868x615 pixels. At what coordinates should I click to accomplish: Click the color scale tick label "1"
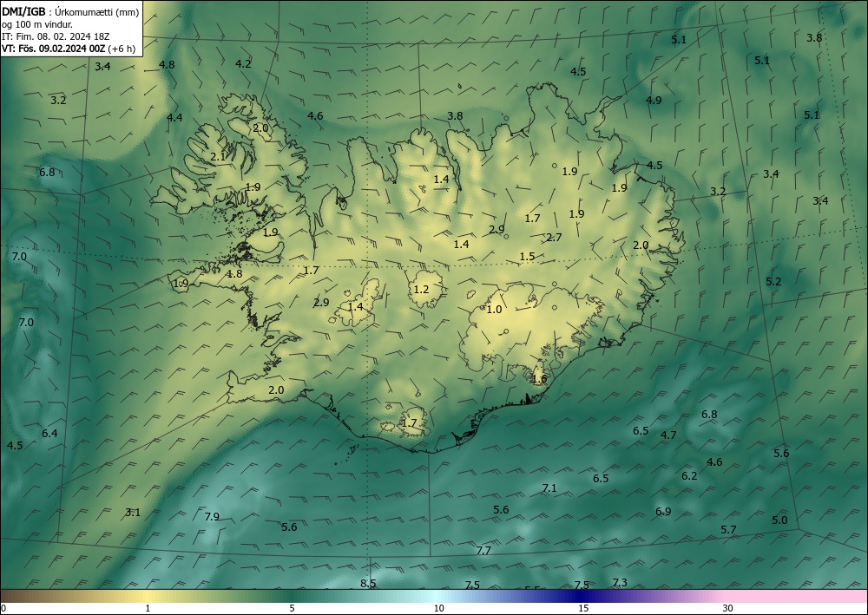click(148, 608)
